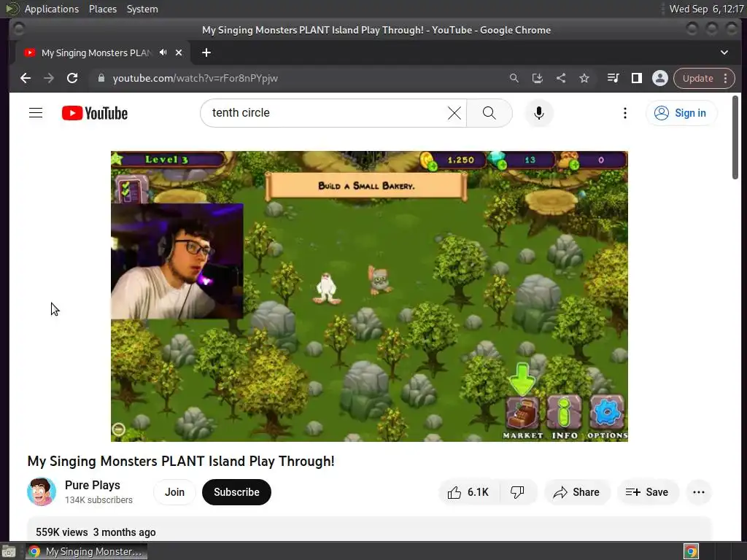
Task: Click the Share button
Action: (x=576, y=492)
